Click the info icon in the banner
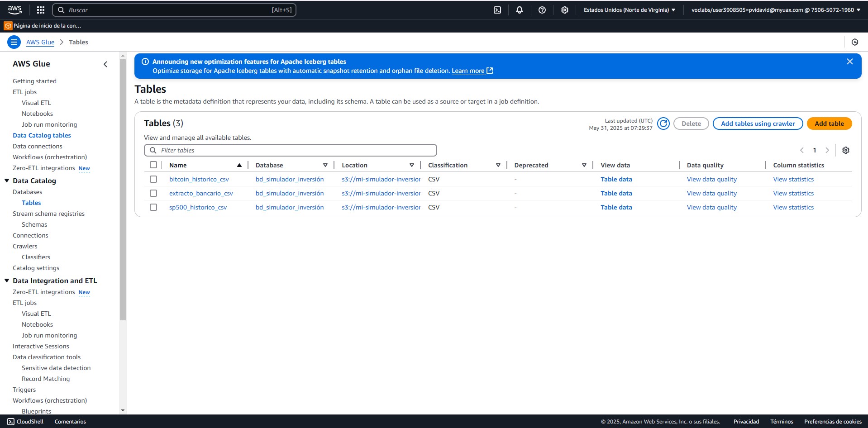This screenshot has width=868, height=428. click(145, 62)
